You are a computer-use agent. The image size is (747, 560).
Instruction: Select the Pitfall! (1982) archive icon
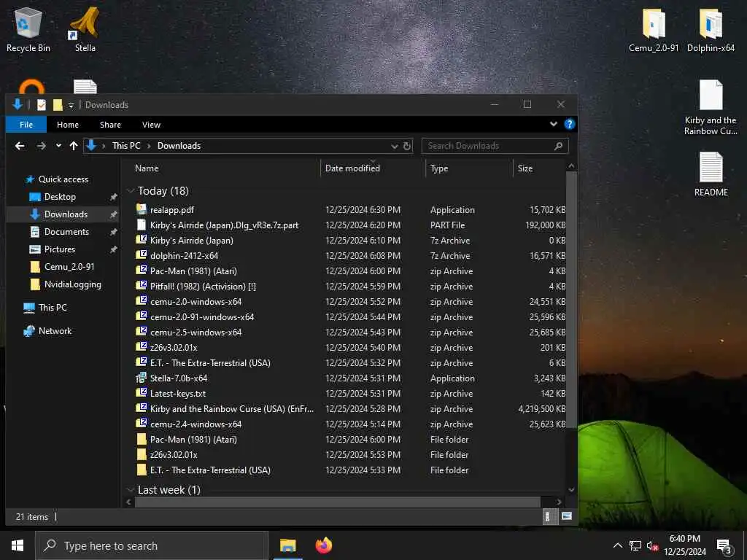point(141,286)
